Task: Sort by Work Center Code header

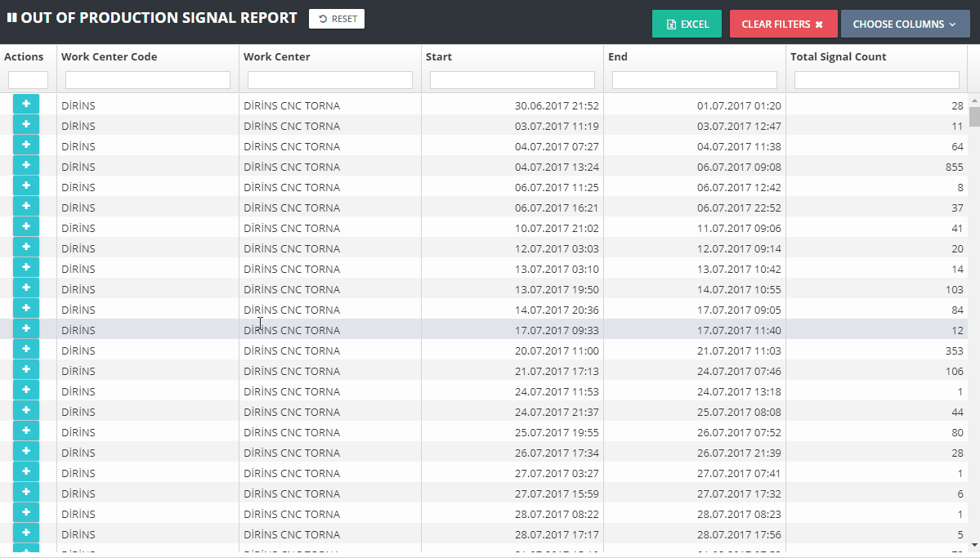Action: click(110, 57)
